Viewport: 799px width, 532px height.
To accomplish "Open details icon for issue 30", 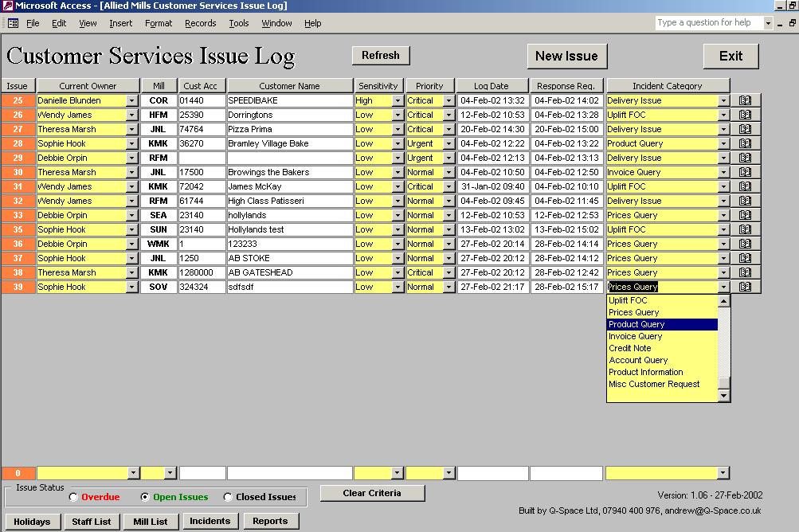I will click(x=746, y=172).
